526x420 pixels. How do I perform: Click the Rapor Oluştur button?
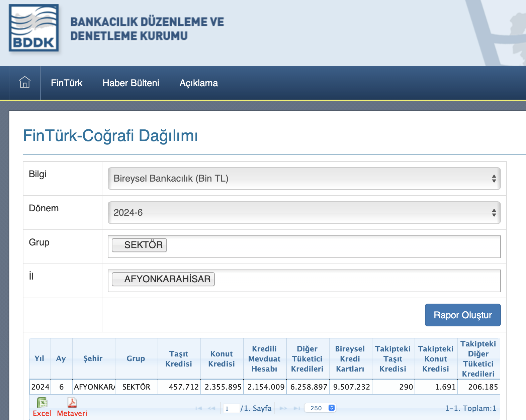(x=463, y=315)
